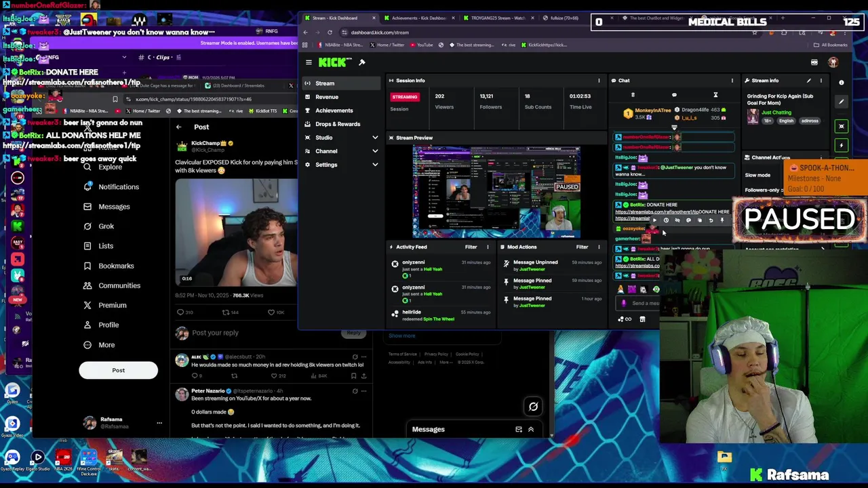Click the MonkeyInATree leaderboard entry
This screenshot has height=488, width=868.
point(647,113)
